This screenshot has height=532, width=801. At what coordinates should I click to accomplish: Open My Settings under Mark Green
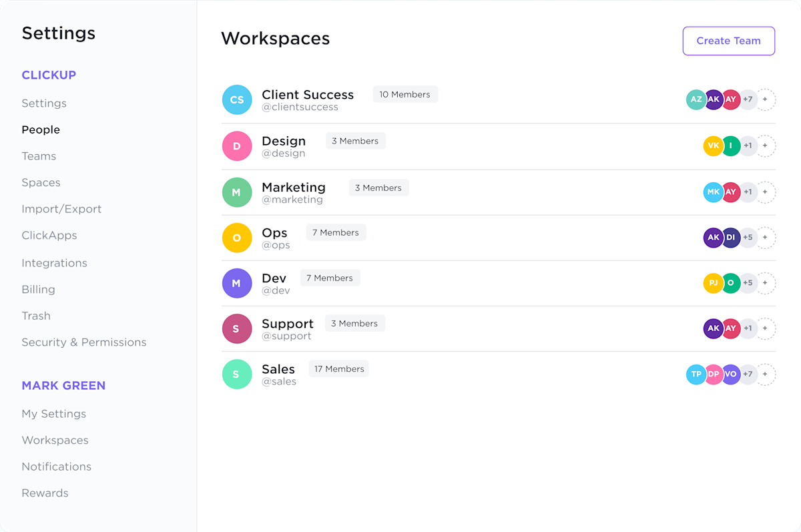coord(53,414)
